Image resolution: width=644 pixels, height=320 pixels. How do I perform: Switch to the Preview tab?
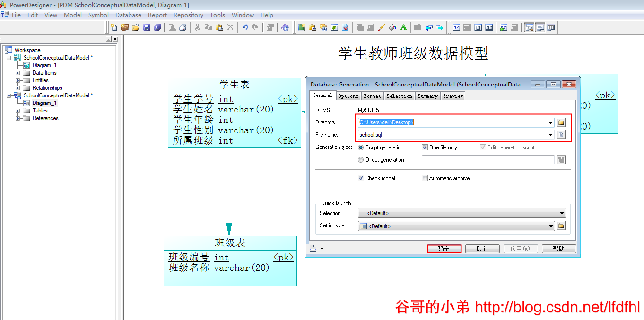coord(453,95)
